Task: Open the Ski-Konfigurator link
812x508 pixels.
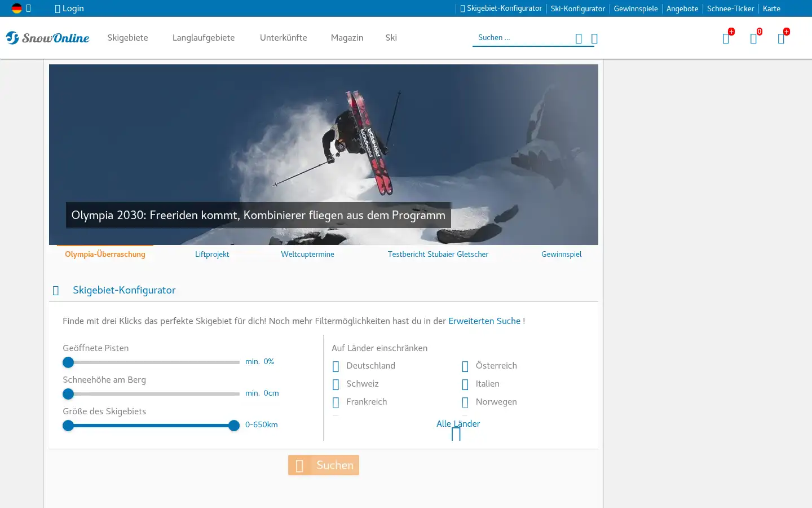Action: pos(577,8)
